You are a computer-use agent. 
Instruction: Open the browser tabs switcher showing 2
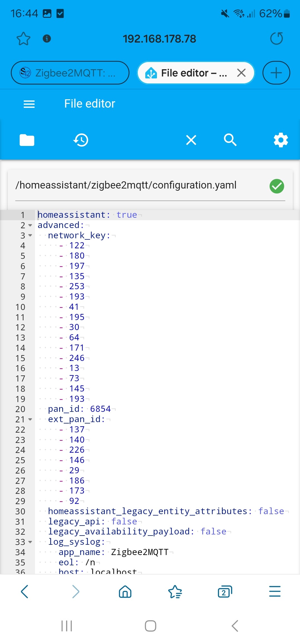(x=225, y=591)
